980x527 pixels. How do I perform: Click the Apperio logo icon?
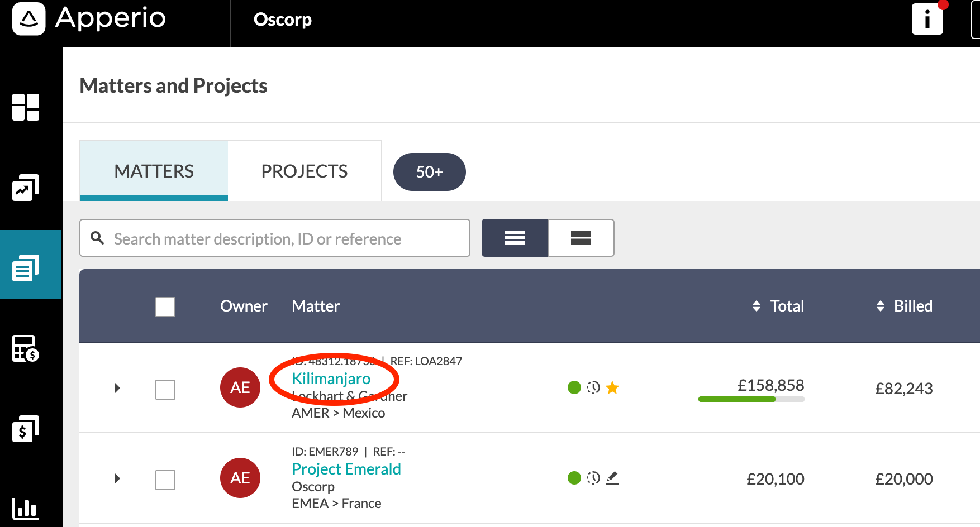point(28,19)
